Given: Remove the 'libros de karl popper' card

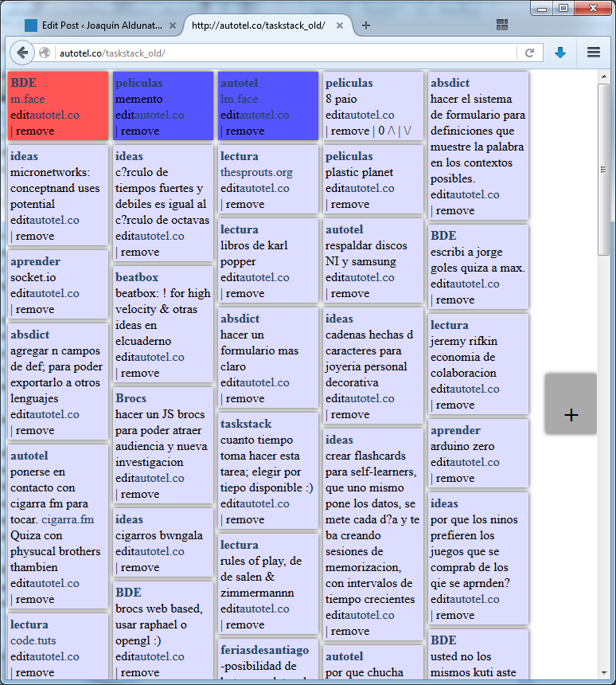Looking at the screenshot, I should [x=245, y=293].
